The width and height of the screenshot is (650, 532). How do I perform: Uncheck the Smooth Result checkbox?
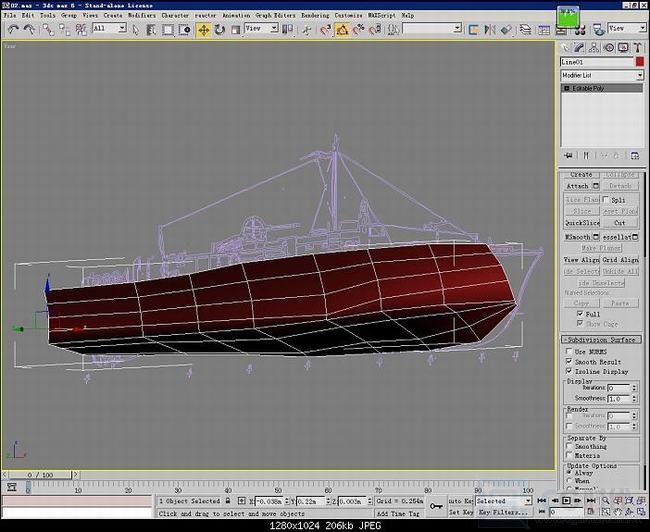pyautogui.click(x=569, y=361)
